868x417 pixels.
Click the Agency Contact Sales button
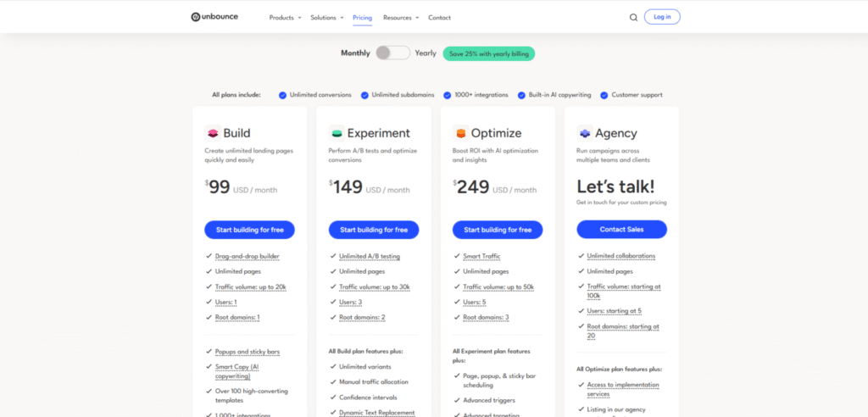tap(621, 230)
